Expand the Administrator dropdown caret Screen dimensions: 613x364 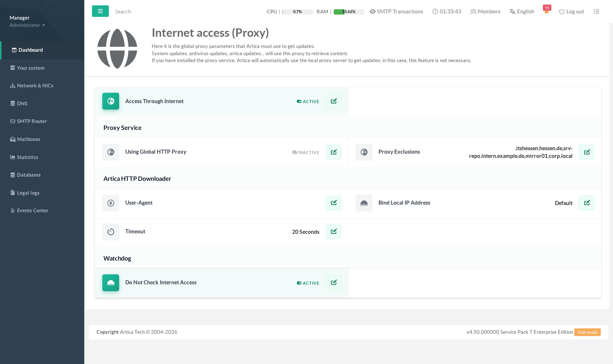tap(44, 25)
